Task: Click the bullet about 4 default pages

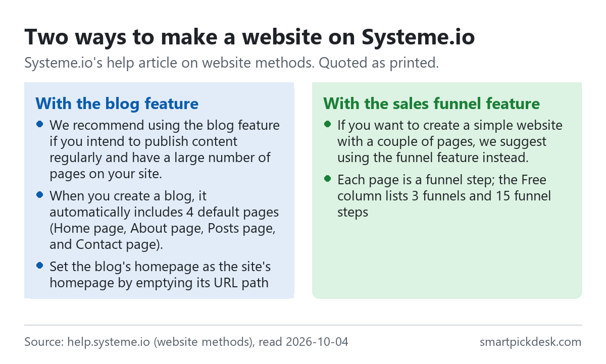Action: (158, 221)
